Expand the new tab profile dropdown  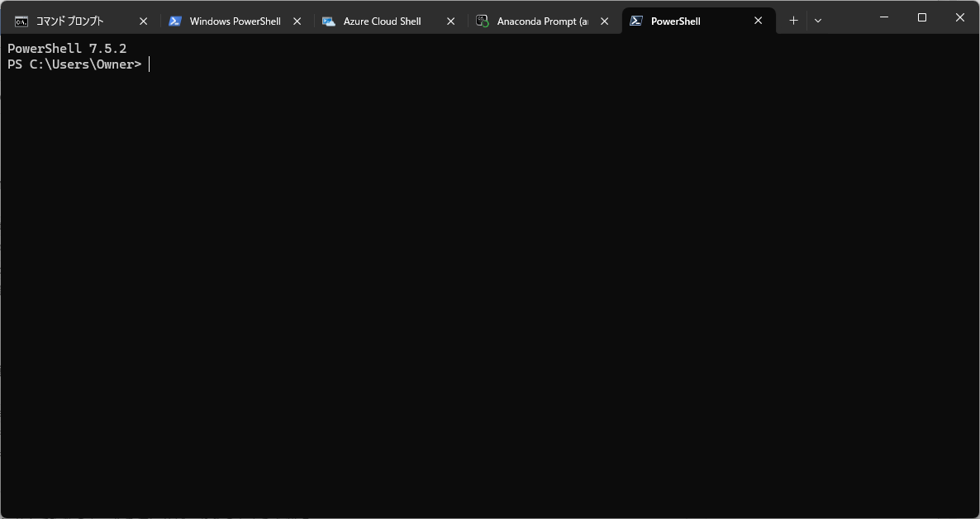[818, 21]
